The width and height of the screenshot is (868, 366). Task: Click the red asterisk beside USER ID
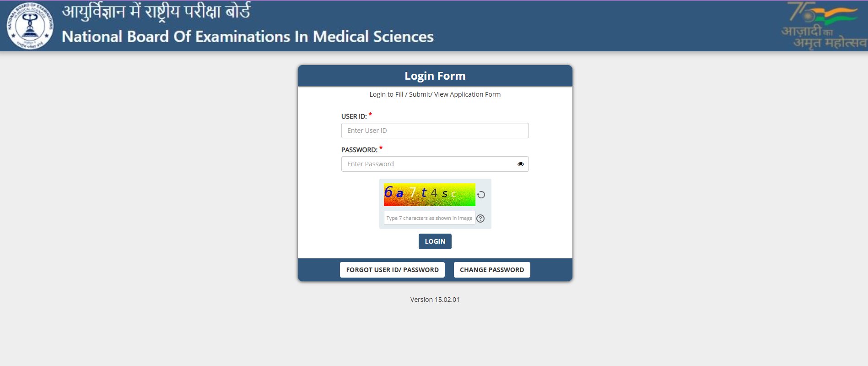370,115
